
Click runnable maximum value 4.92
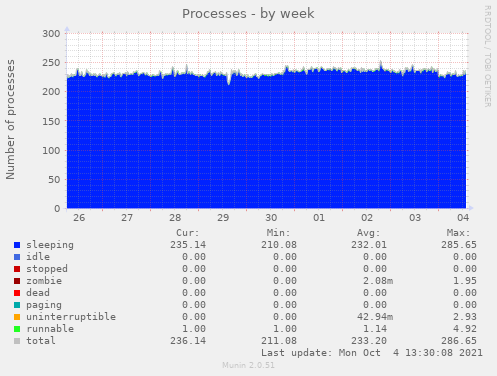coord(465,329)
